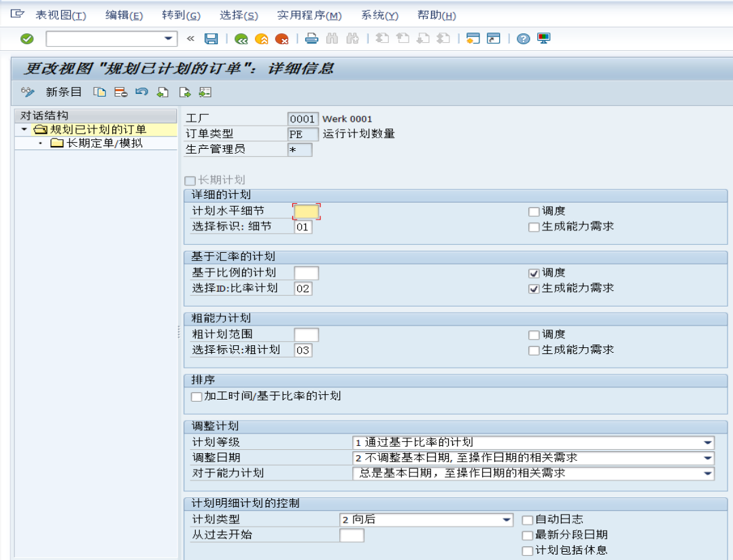733x560 pixels.
Task: Open the 表视图(T) menu
Action: pyautogui.click(x=61, y=16)
